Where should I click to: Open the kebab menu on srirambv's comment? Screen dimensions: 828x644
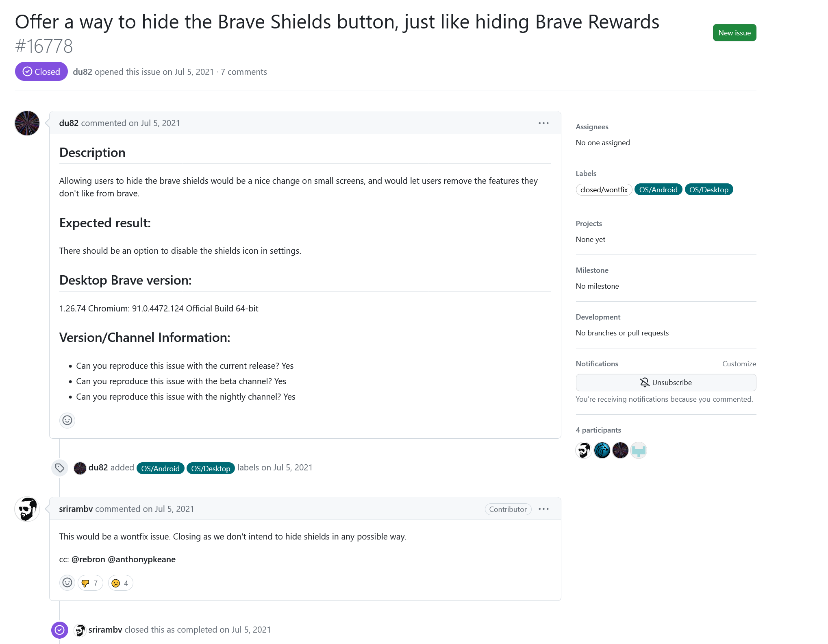coord(543,509)
